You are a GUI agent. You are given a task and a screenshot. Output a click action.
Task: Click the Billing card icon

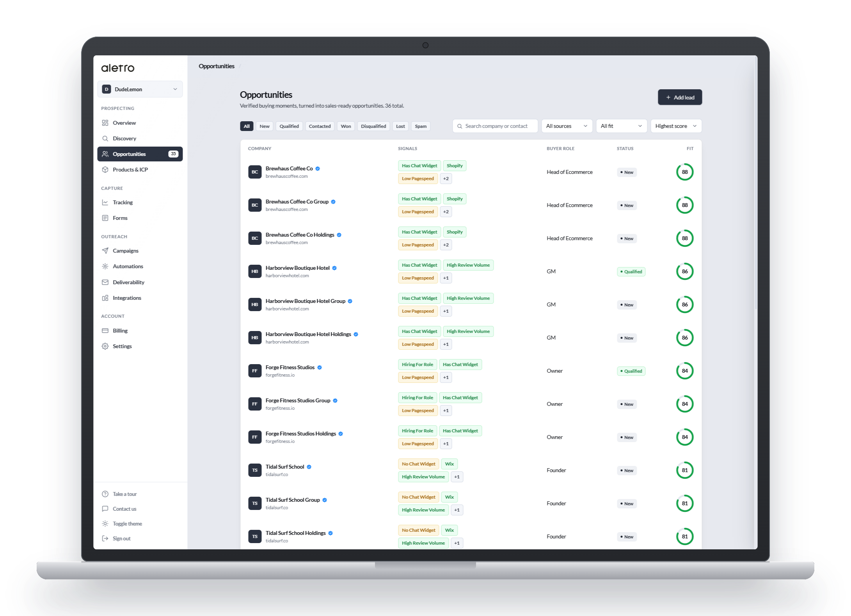[x=105, y=331]
